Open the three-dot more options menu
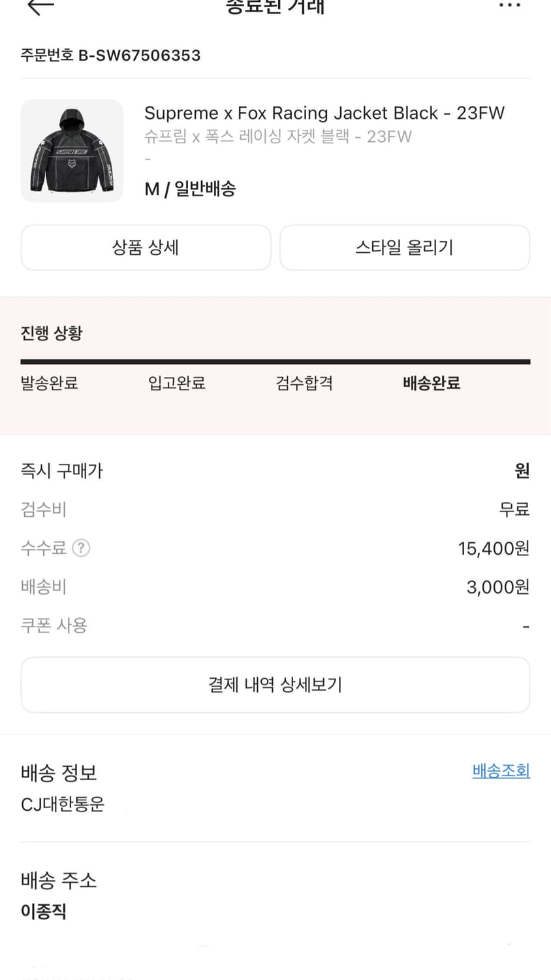551x980 pixels. [x=509, y=5]
